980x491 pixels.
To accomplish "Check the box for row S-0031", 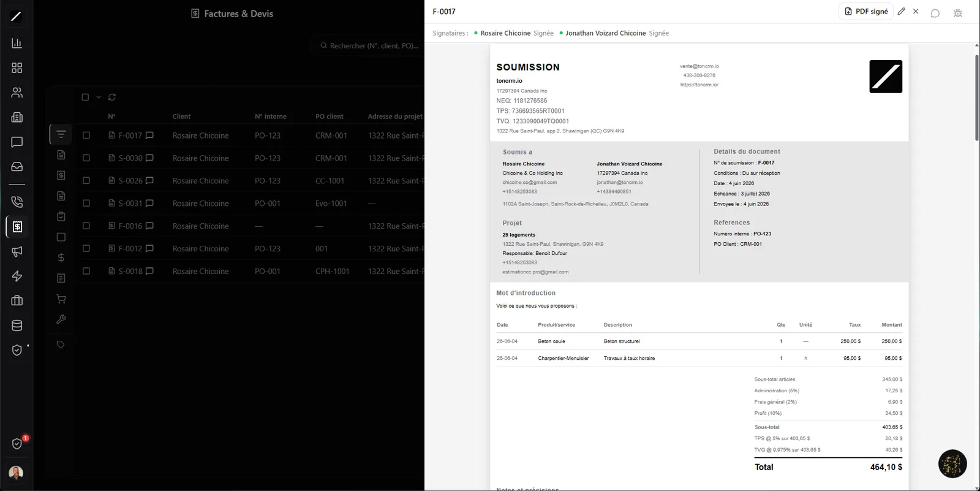I will pos(86,203).
